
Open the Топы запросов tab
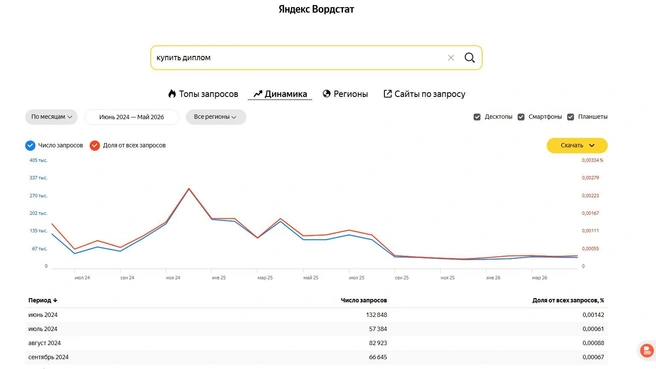click(203, 94)
